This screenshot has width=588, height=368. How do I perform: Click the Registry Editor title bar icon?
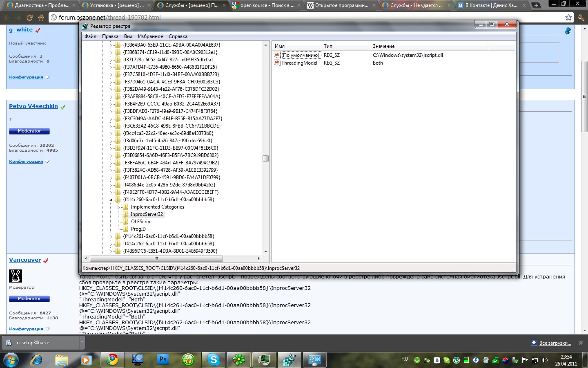(85, 26)
